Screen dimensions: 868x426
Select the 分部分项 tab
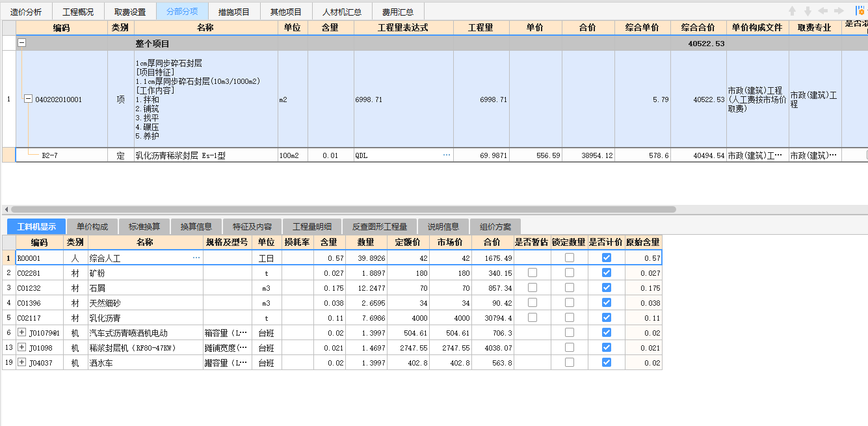tap(182, 12)
